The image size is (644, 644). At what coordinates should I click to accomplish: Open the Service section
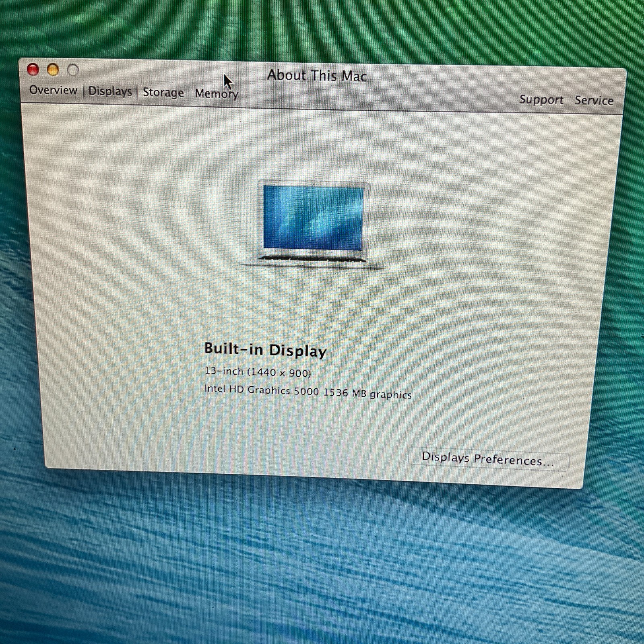point(594,100)
